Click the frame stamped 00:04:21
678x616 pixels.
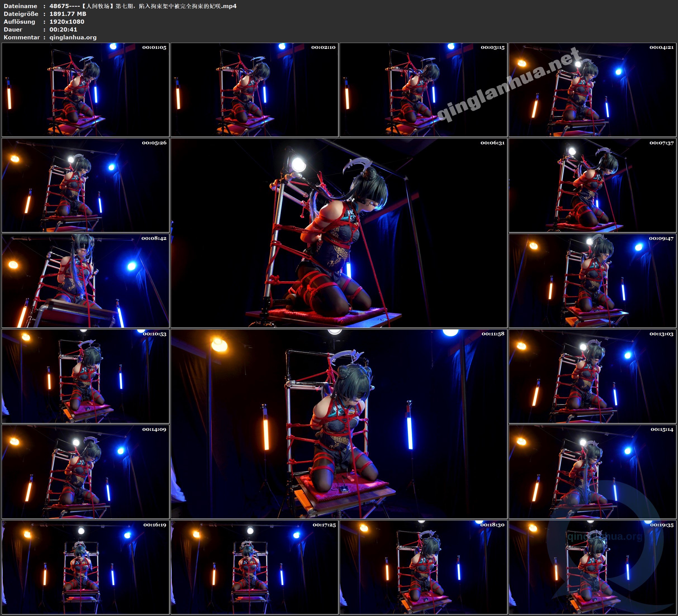tap(592, 90)
